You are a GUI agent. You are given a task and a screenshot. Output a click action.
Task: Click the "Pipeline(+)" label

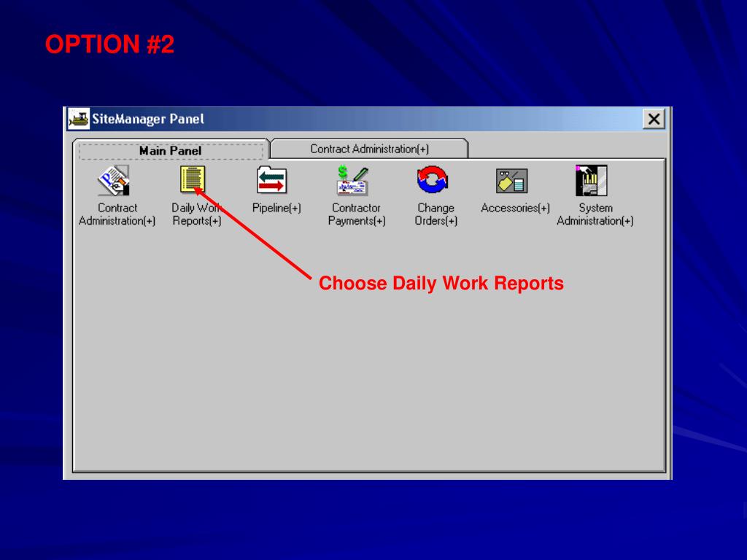pyautogui.click(x=276, y=208)
